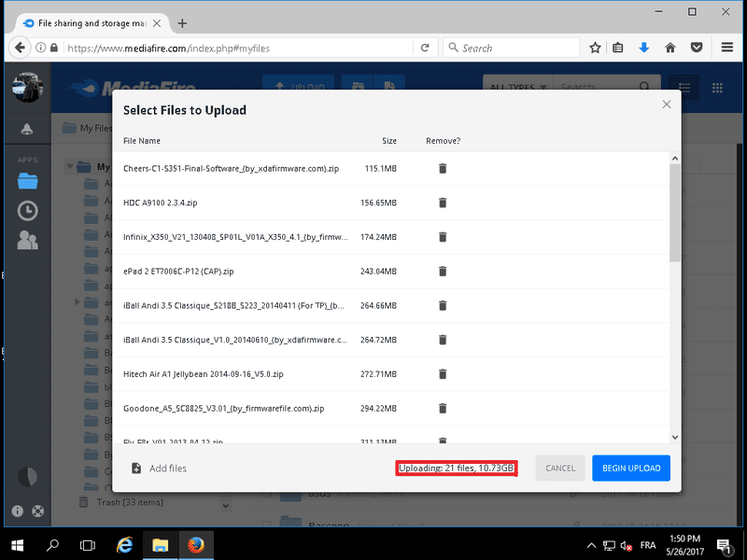Expand the ALL TYPES filter dropdown
The height and width of the screenshot is (560, 747).
click(x=514, y=88)
